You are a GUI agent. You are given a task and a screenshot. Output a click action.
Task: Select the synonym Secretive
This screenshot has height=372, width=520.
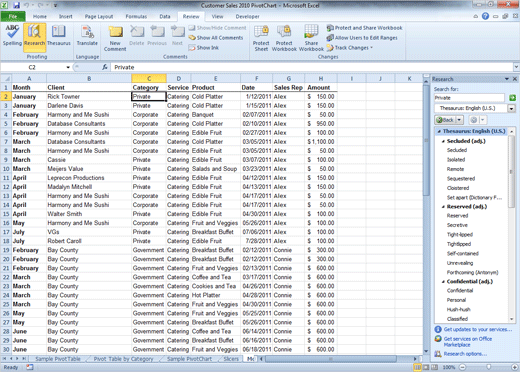(x=457, y=225)
